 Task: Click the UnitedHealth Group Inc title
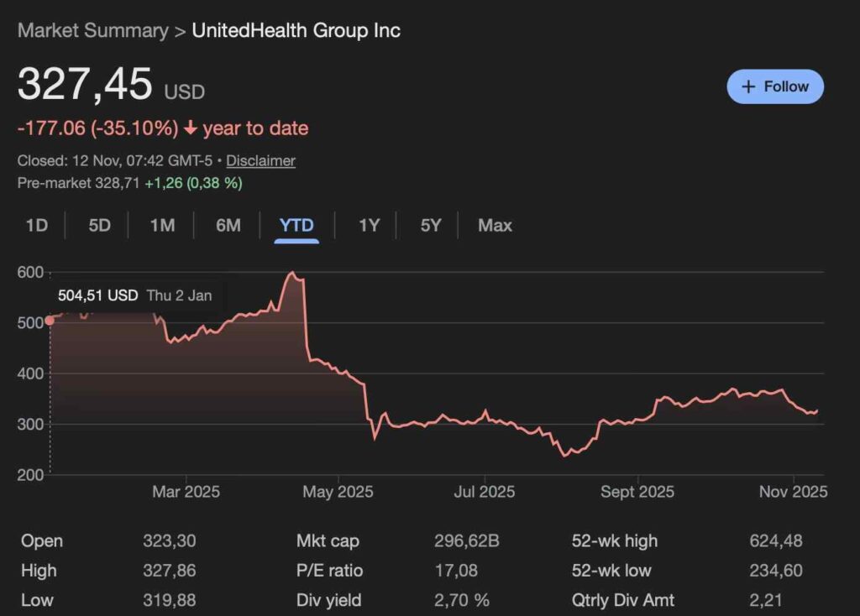[296, 31]
